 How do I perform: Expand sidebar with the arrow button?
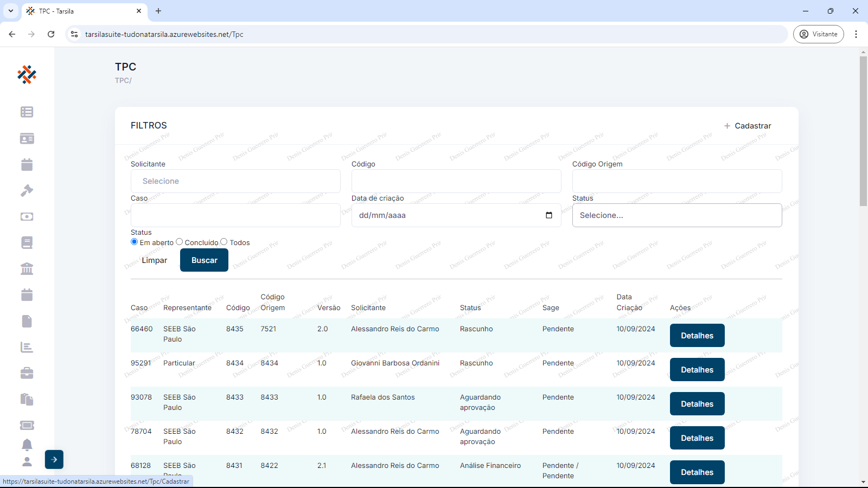[54, 459]
